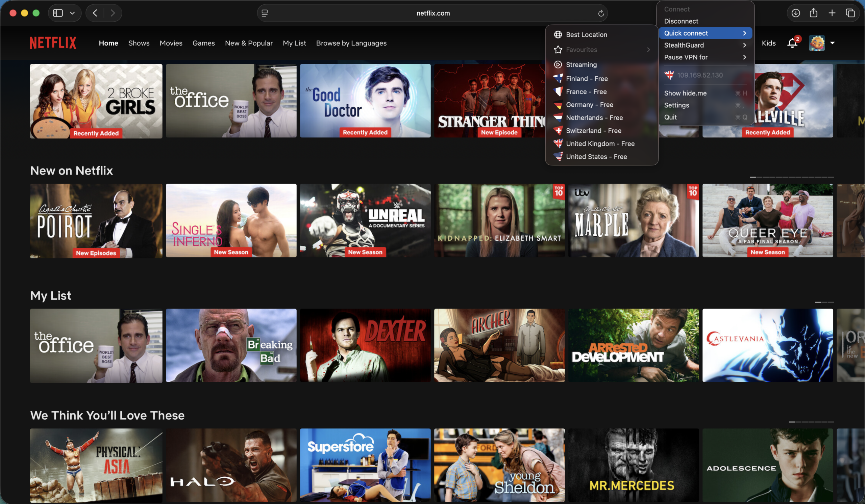Click the Germany flag icon

(558, 105)
